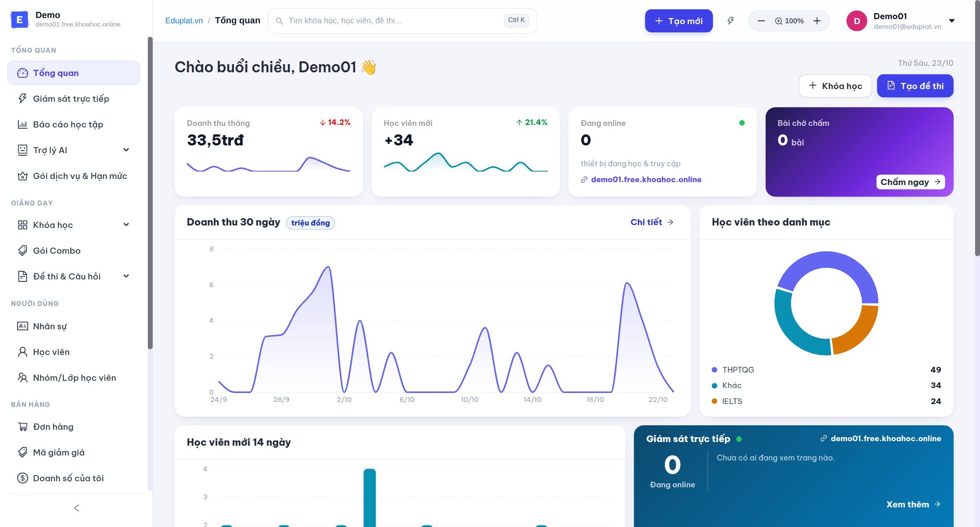Open the Nhân sự staff page
This screenshot has width=980, height=527.
pyautogui.click(x=73, y=326)
